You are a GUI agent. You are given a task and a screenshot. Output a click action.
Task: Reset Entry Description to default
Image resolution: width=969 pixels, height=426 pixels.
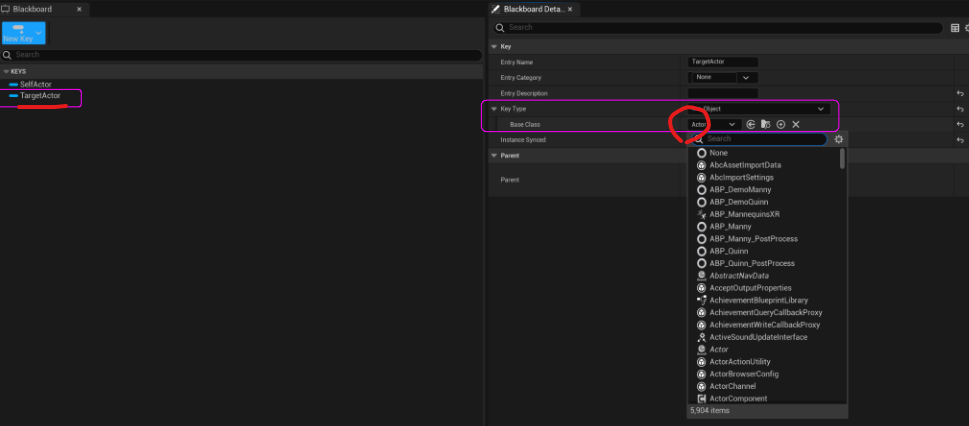click(x=960, y=93)
